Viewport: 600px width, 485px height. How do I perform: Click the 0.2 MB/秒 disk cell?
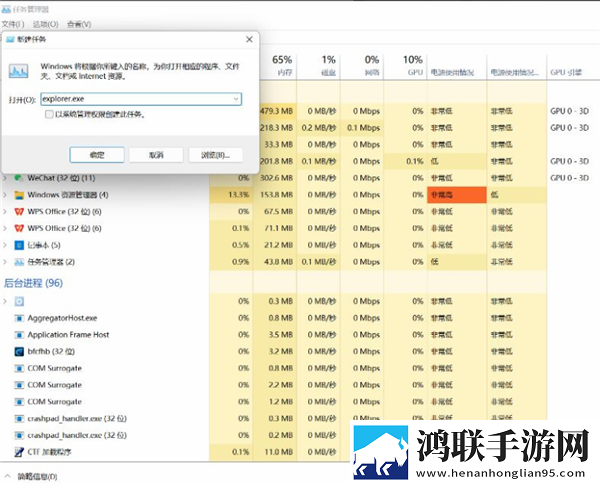coord(318,128)
